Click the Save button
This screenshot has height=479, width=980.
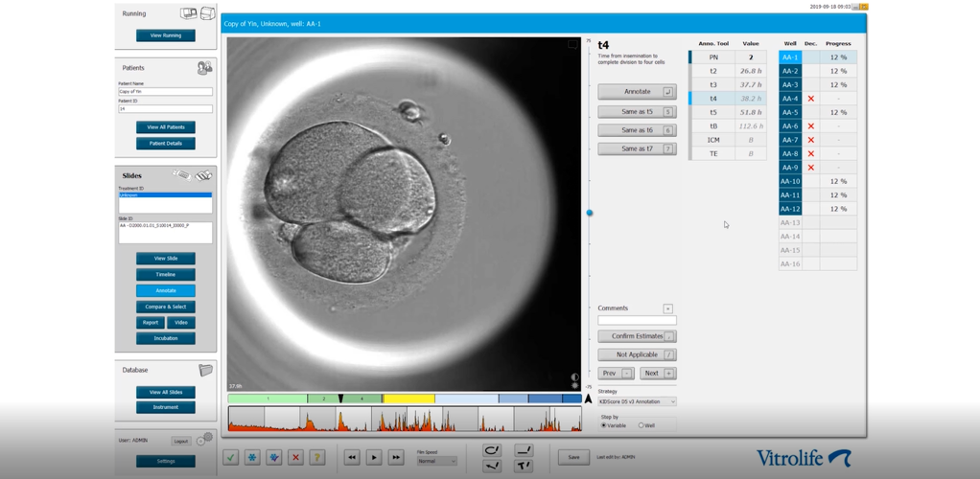coord(573,457)
